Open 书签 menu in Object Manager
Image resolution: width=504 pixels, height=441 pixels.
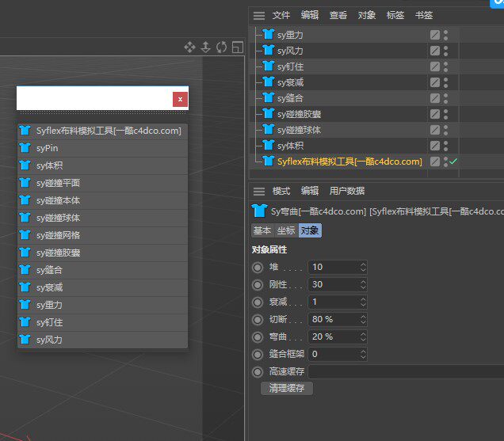pyautogui.click(x=424, y=15)
